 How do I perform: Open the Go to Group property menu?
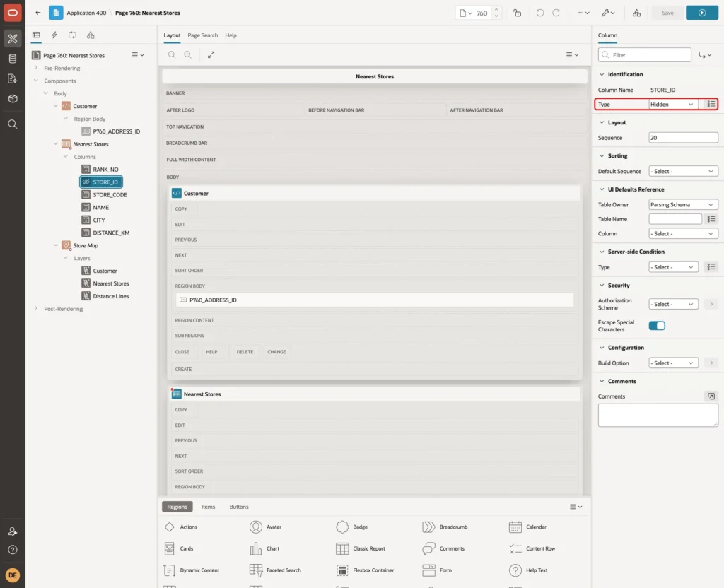click(705, 55)
